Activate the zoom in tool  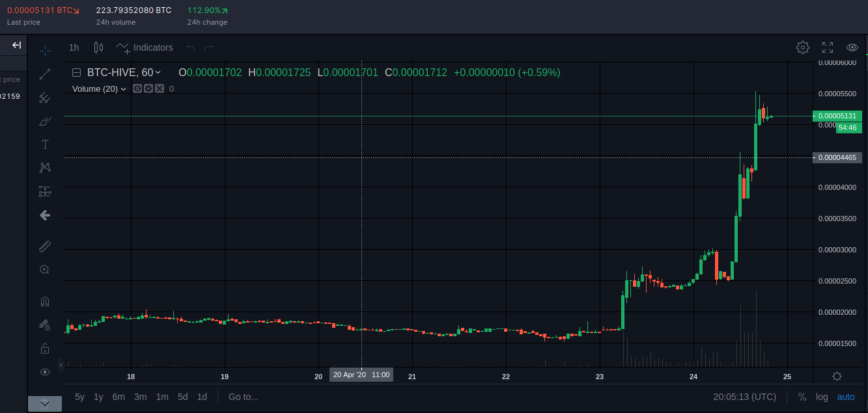(45, 269)
